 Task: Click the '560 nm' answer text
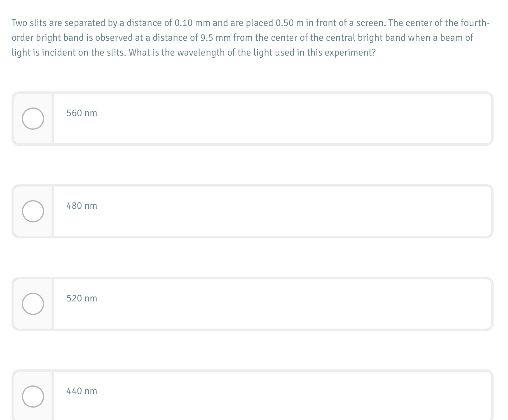coord(82,113)
